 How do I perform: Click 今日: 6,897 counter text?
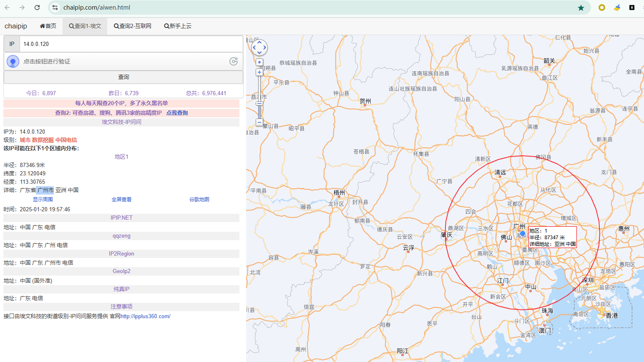tap(41, 93)
